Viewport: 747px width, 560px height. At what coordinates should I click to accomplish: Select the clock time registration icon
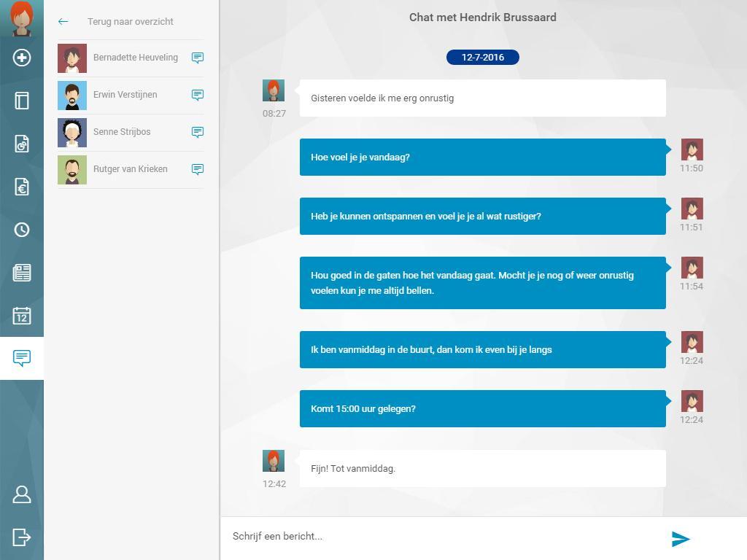(22, 230)
